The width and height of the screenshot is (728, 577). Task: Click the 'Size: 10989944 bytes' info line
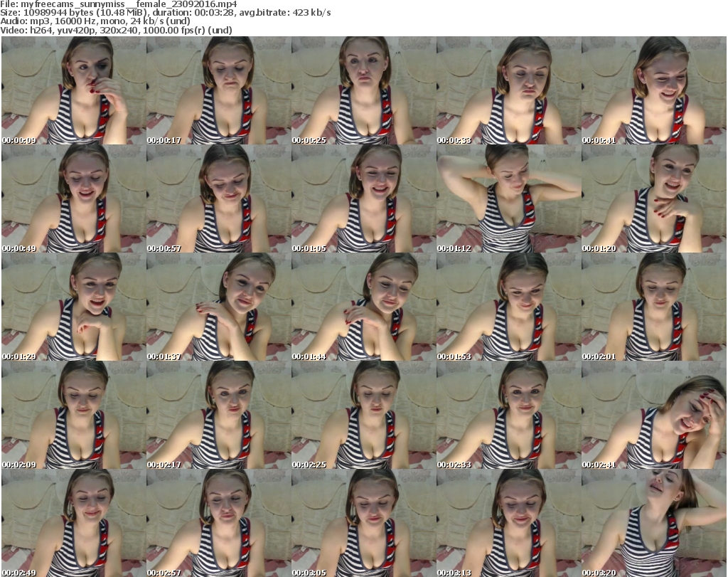pyautogui.click(x=165, y=13)
